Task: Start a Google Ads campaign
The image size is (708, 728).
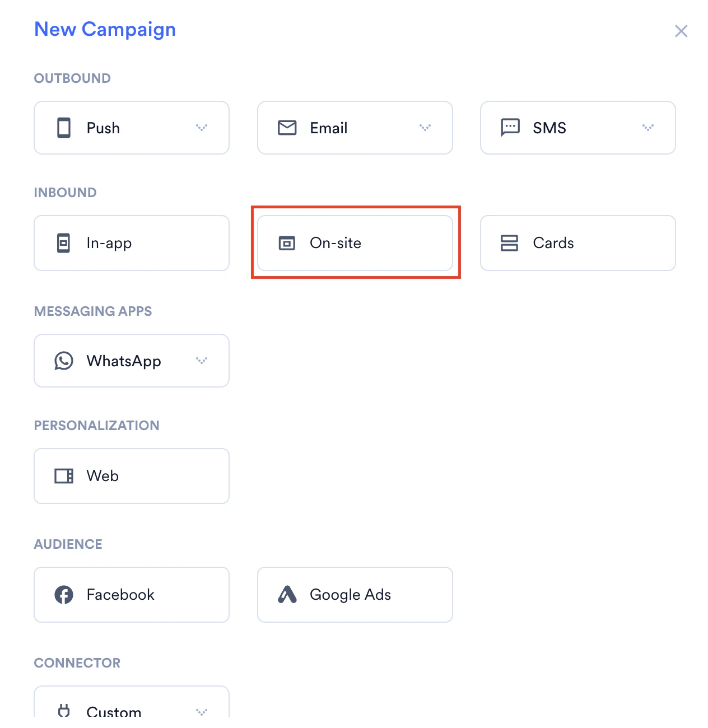Action: click(x=355, y=595)
